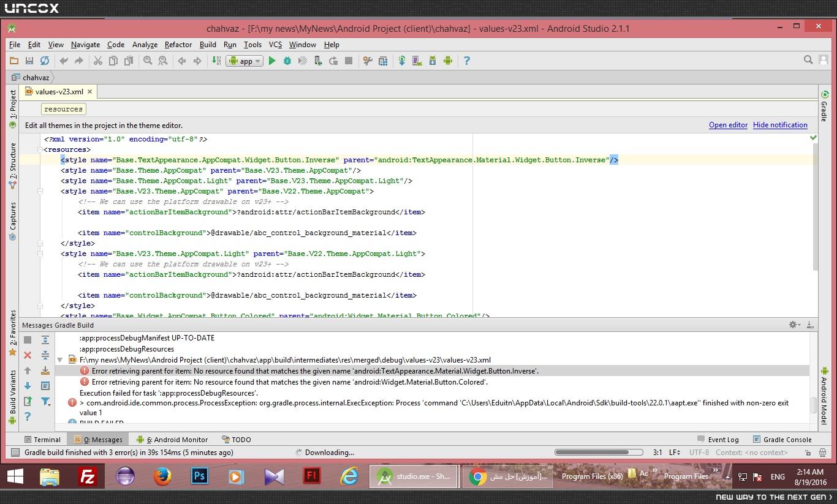Open the Terminal tool window
This screenshot has width=837, height=504.
[42, 440]
